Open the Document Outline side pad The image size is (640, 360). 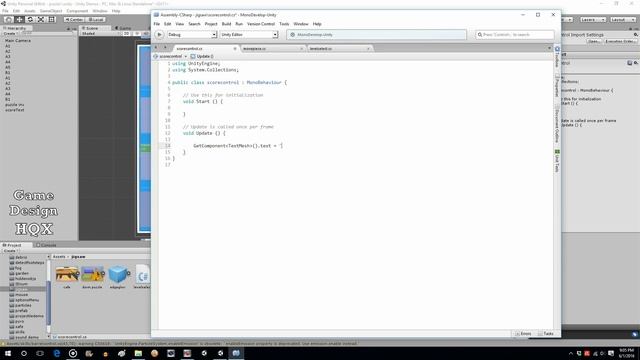[x=557, y=124]
